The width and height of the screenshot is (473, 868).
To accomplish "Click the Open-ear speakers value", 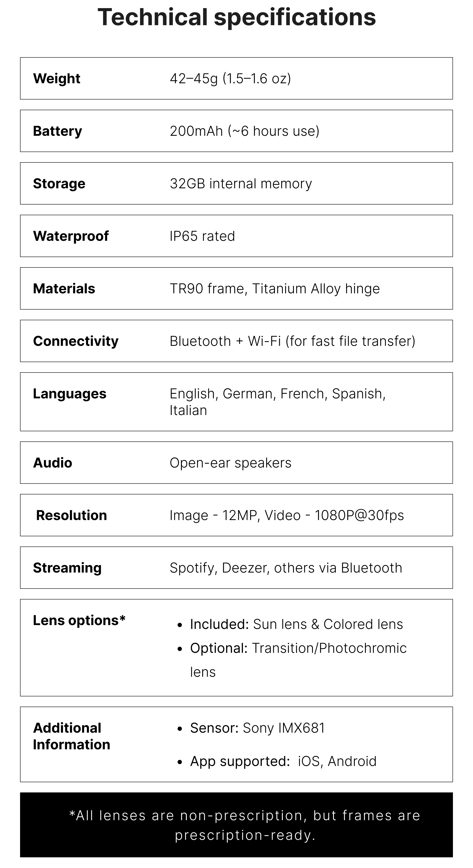I will coord(231,463).
